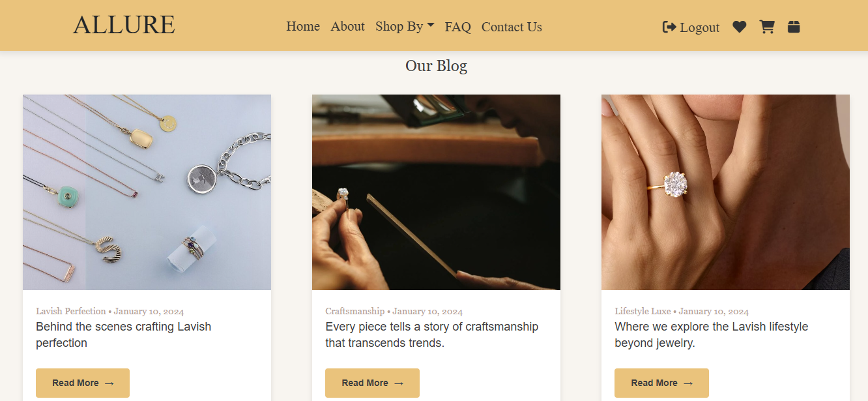
Task: Click the Logout text link
Action: coord(699,27)
